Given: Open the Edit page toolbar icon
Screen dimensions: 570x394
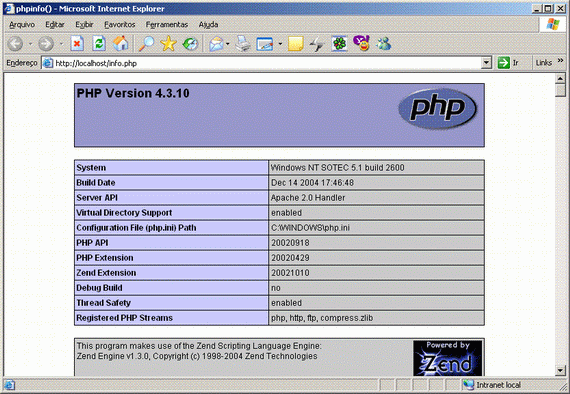Looking at the screenshot, I should coord(265,44).
